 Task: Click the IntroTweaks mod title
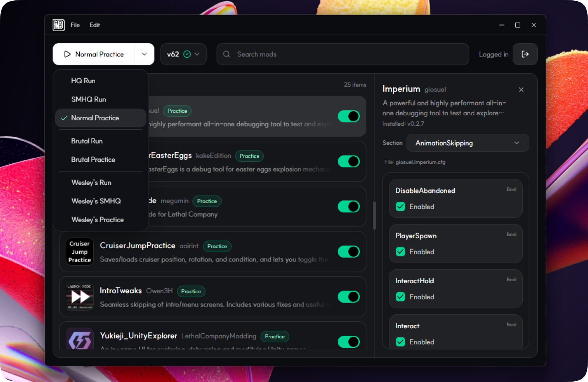tap(121, 291)
